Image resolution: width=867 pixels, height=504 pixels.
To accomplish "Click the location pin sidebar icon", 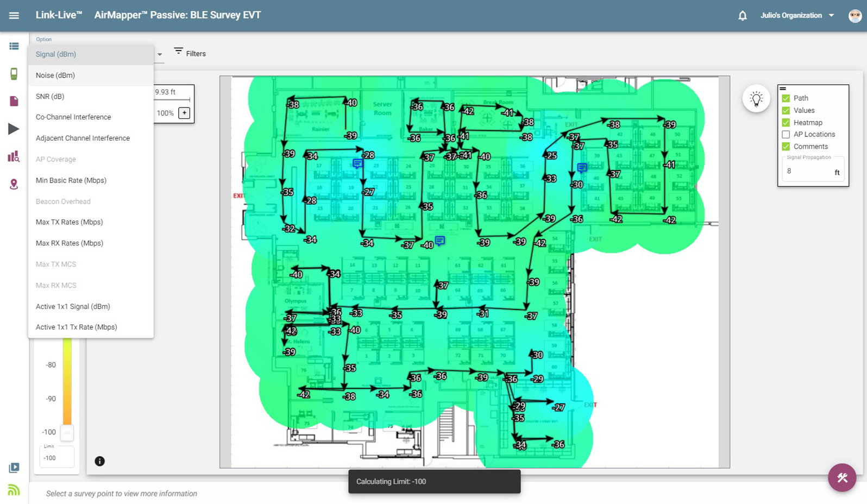I will pyautogui.click(x=14, y=185).
